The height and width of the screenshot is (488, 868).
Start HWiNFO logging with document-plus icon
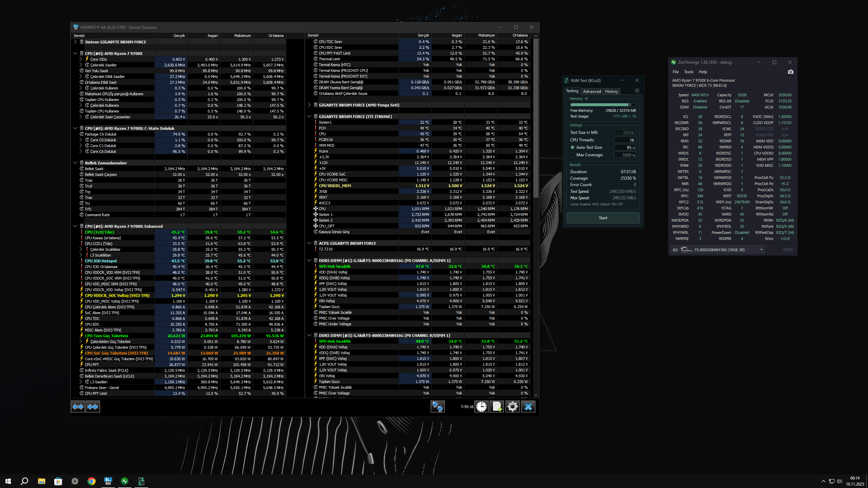(497, 406)
